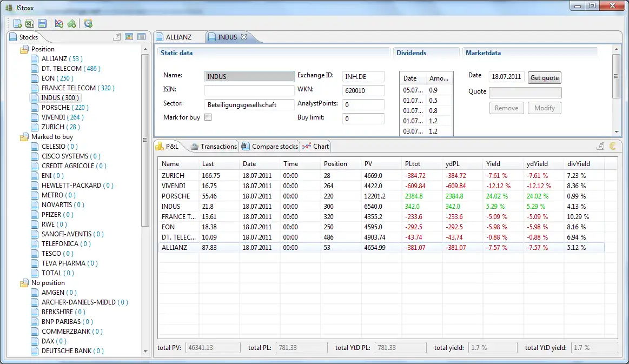The height and width of the screenshot is (364, 629).
Task: Select FRANCE TELECOM (320) in stocks tree
Action: point(78,88)
